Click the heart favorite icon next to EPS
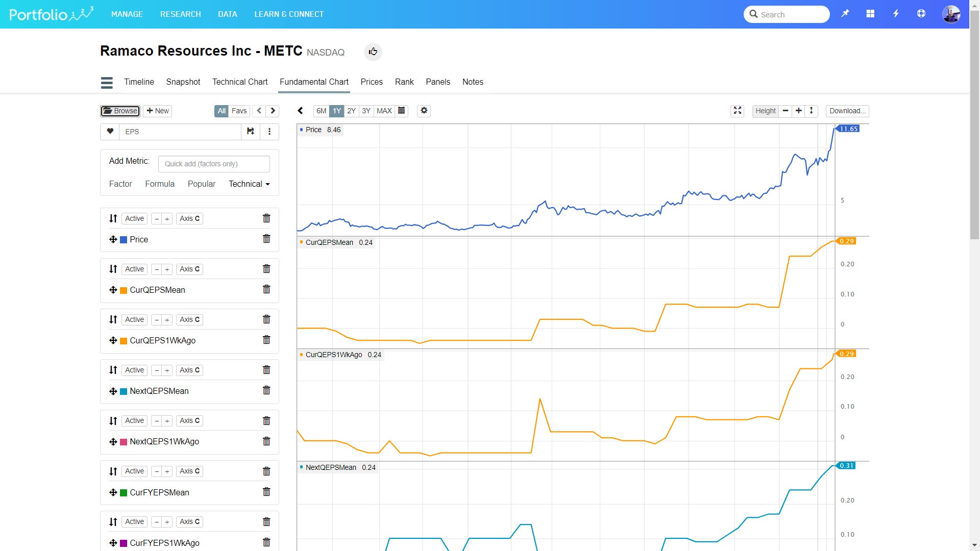Screen dimensions: 980x551 click(x=110, y=131)
